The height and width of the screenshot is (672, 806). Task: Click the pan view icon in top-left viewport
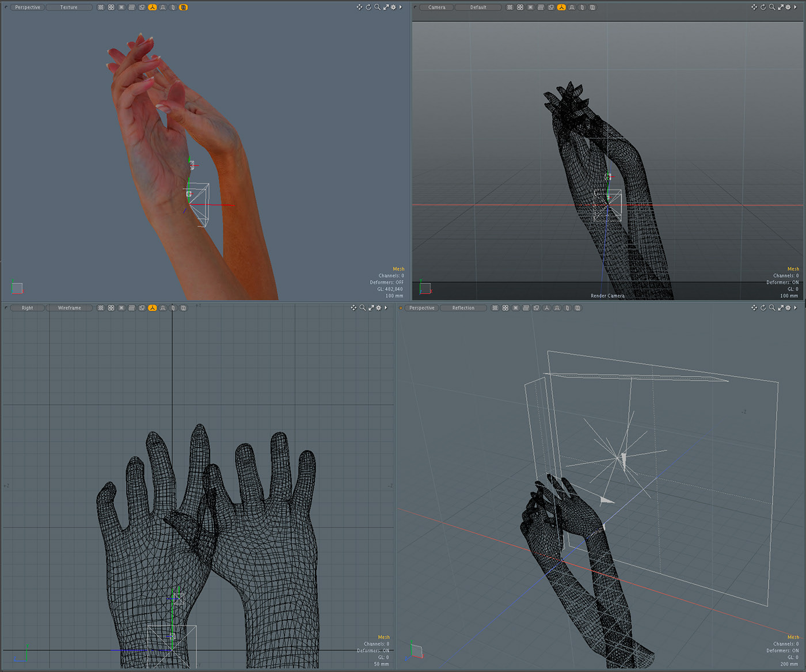pyautogui.click(x=359, y=7)
